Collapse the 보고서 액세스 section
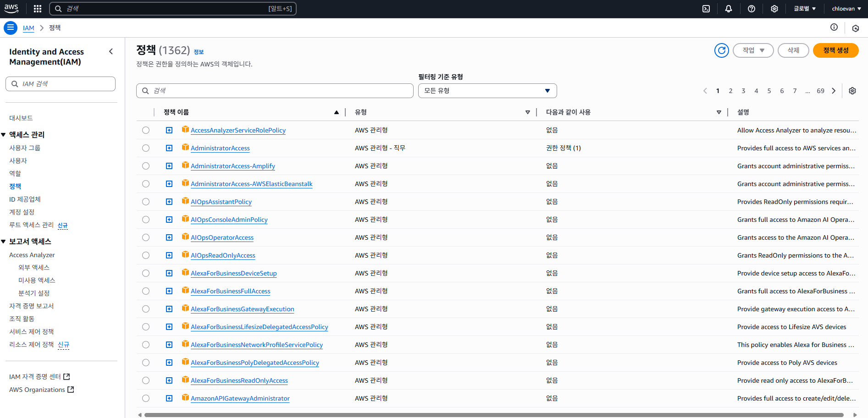This screenshot has height=418, width=868. coord(3,242)
